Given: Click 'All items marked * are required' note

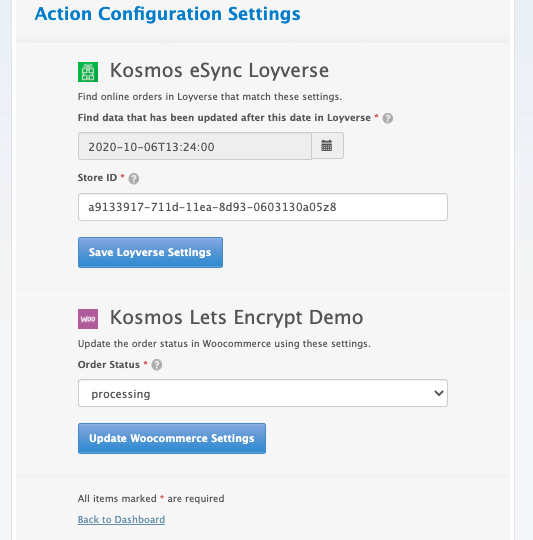Looking at the screenshot, I should 151,499.
